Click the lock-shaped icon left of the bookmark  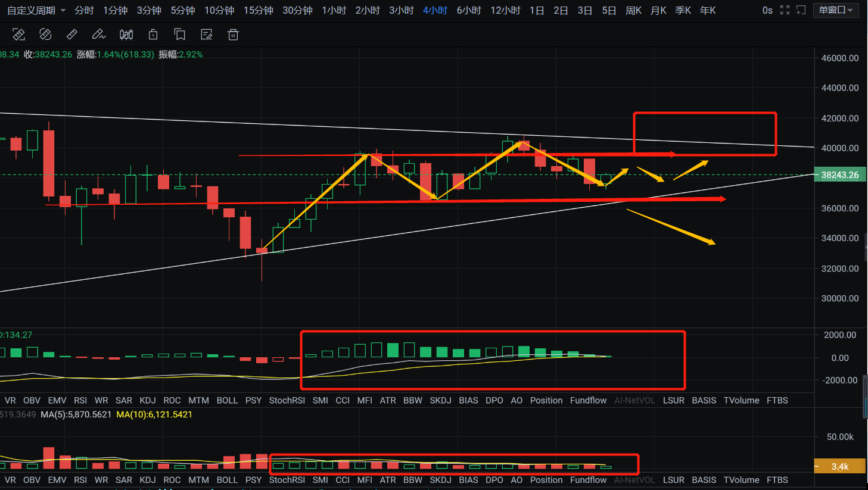153,35
